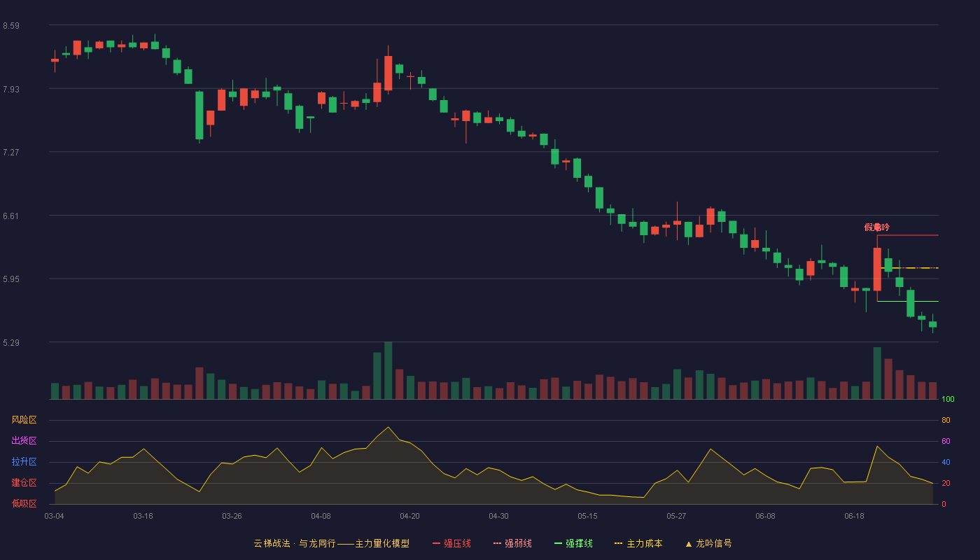Image resolution: width=980 pixels, height=560 pixels.
Task: Click the green 强撑线 legend line marker
Action: pyautogui.click(x=559, y=543)
